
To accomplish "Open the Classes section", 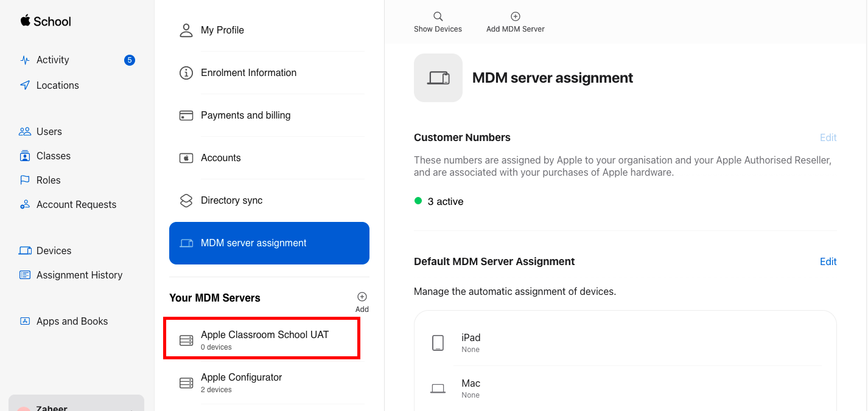I will (x=54, y=156).
